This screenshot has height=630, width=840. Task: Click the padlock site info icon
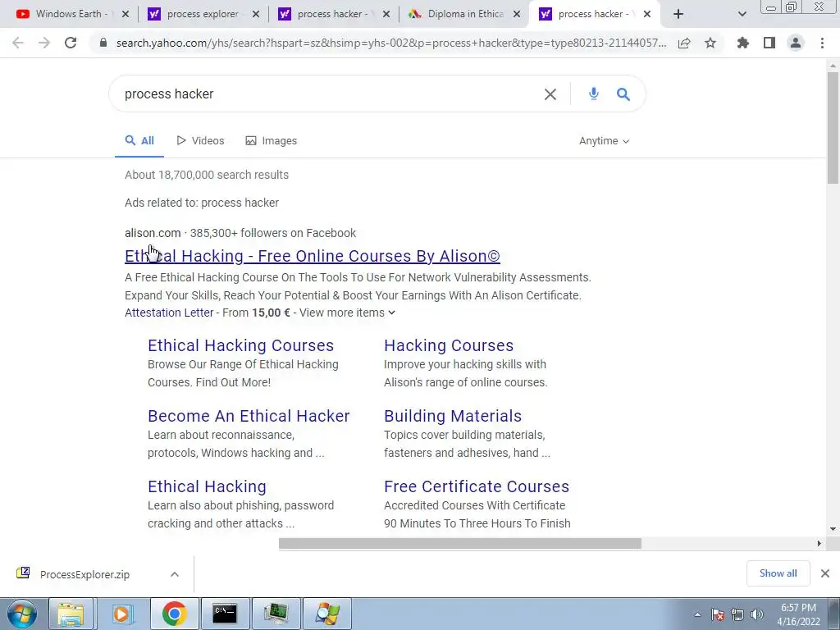tap(103, 43)
